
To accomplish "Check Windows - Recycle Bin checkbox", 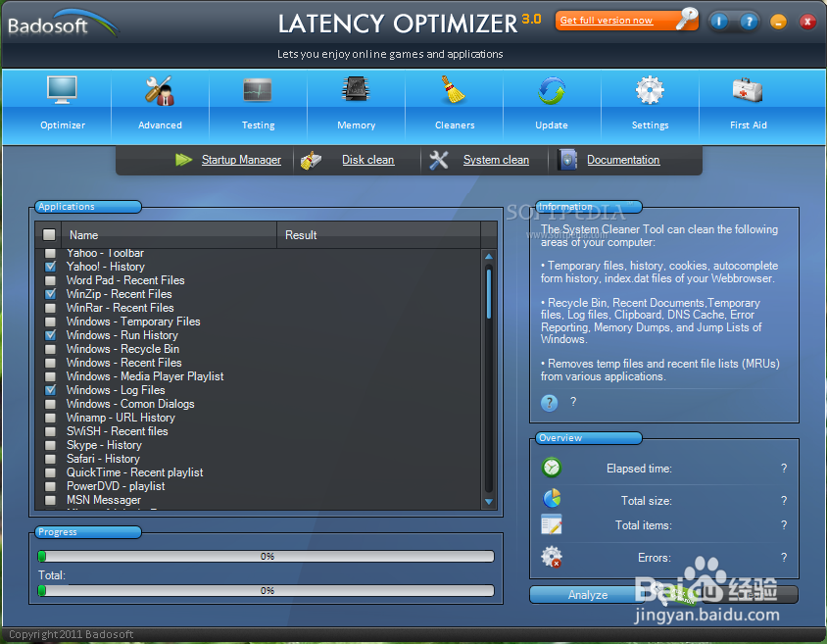I will [51, 349].
